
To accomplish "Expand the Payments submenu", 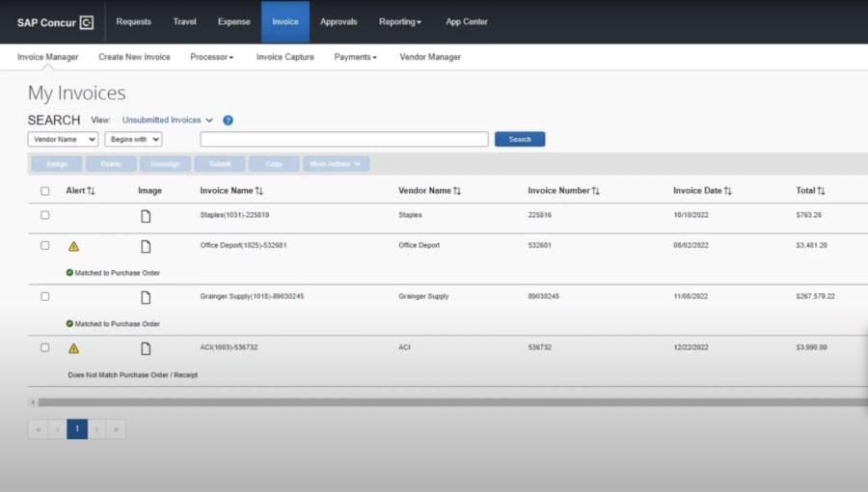I will 355,57.
